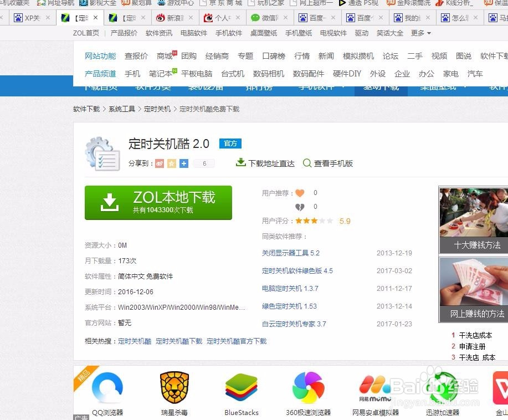
Task: Click 下载地址直达 link
Action: (x=271, y=163)
